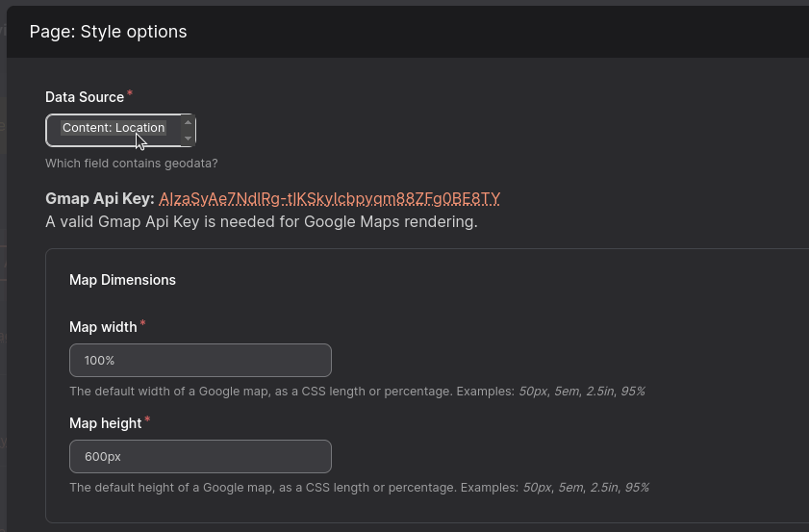Click the red asterisk beside Map height
Viewport: 809px width, 532px height.
[148, 420]
